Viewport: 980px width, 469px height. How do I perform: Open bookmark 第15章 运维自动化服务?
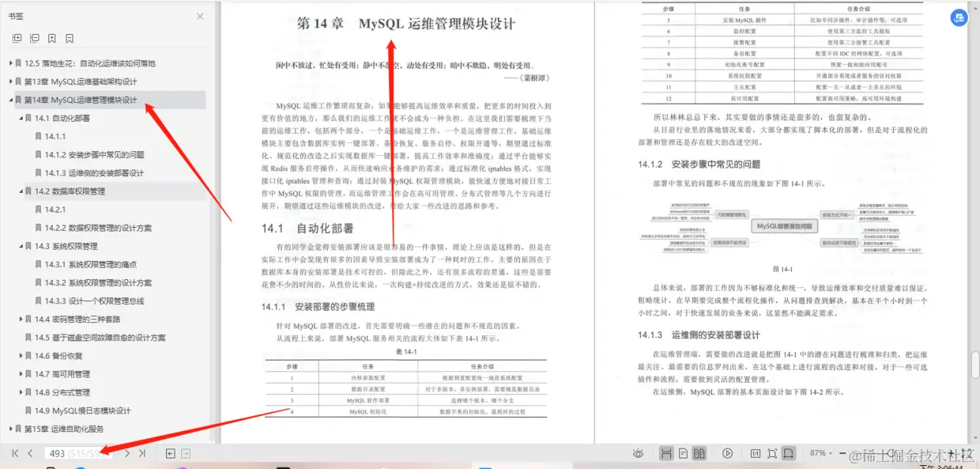(64, 429)
